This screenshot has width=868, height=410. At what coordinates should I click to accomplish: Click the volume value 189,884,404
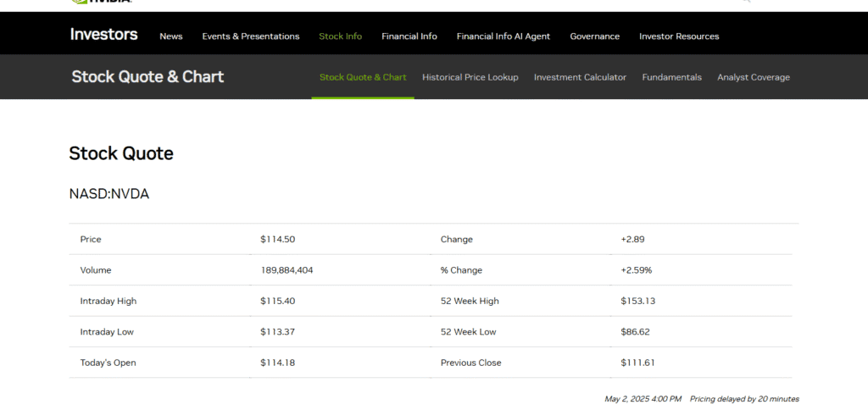click(x=287, y=270)
